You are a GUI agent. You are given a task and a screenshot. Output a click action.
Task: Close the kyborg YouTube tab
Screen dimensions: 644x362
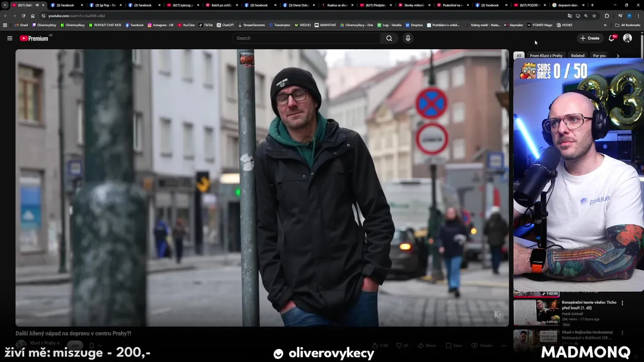[x=198, y=5]
